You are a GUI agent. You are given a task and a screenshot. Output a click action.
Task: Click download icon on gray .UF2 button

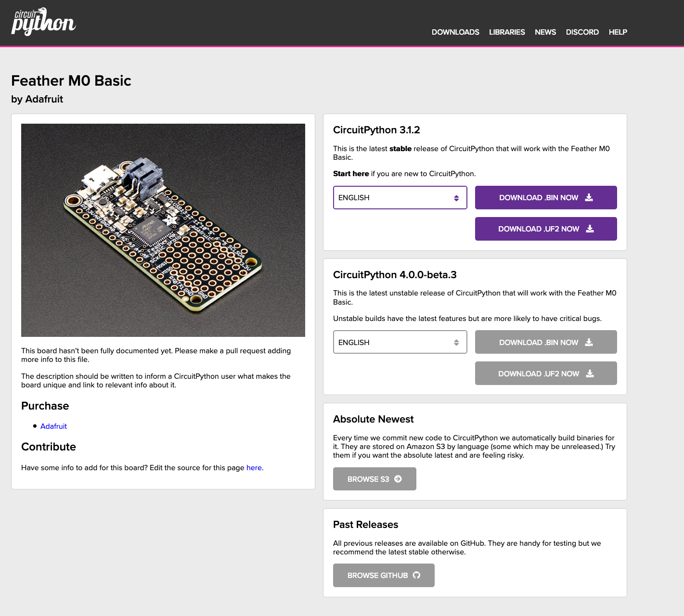click(590, 373)
